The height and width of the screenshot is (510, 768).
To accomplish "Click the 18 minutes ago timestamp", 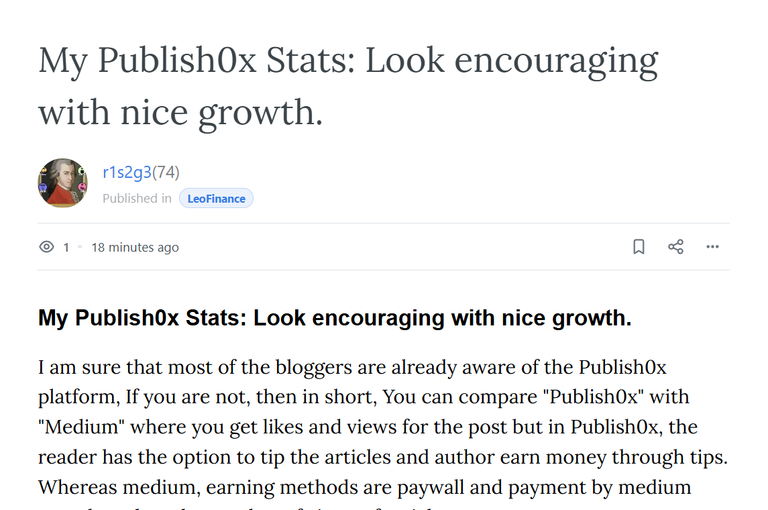I will pos(135,247).
